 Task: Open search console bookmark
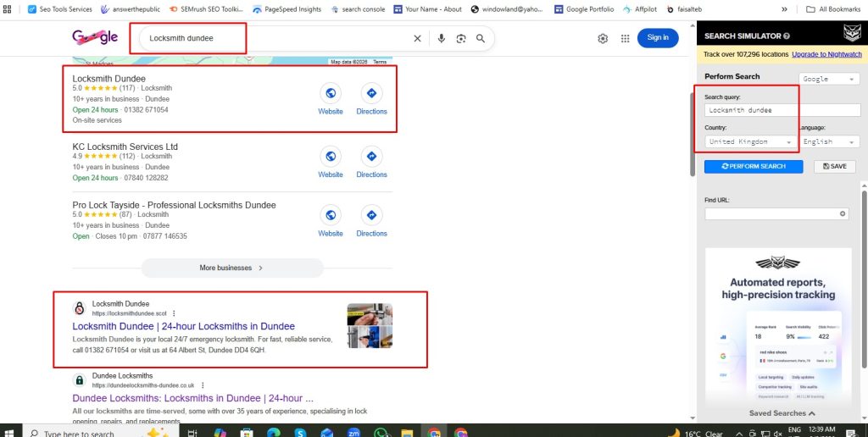(x=358, y=9)
